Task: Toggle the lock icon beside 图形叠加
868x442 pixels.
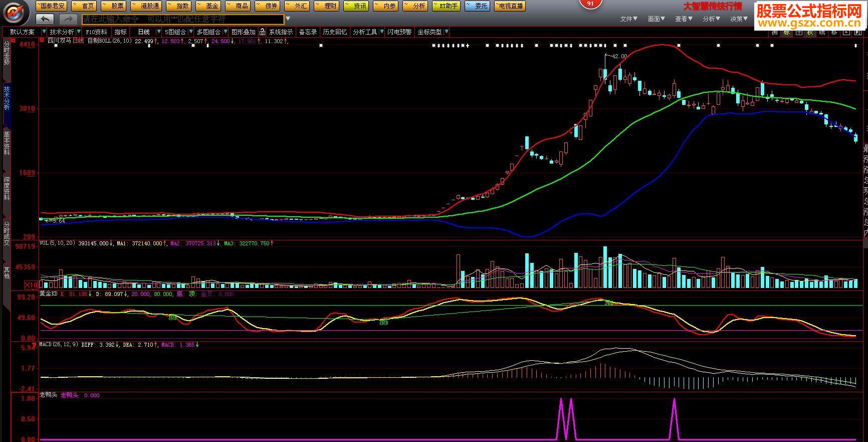Action: (262, 32)
